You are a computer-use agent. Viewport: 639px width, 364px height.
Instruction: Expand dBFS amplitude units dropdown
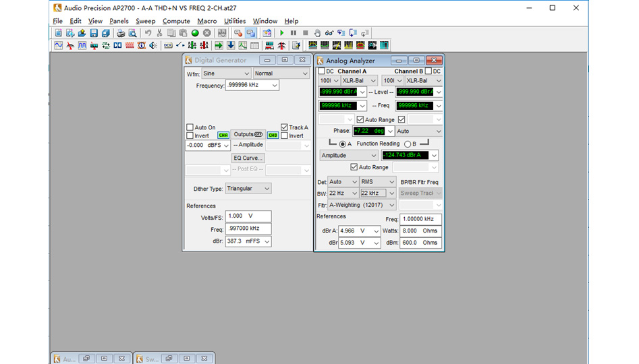pos(226,146)
